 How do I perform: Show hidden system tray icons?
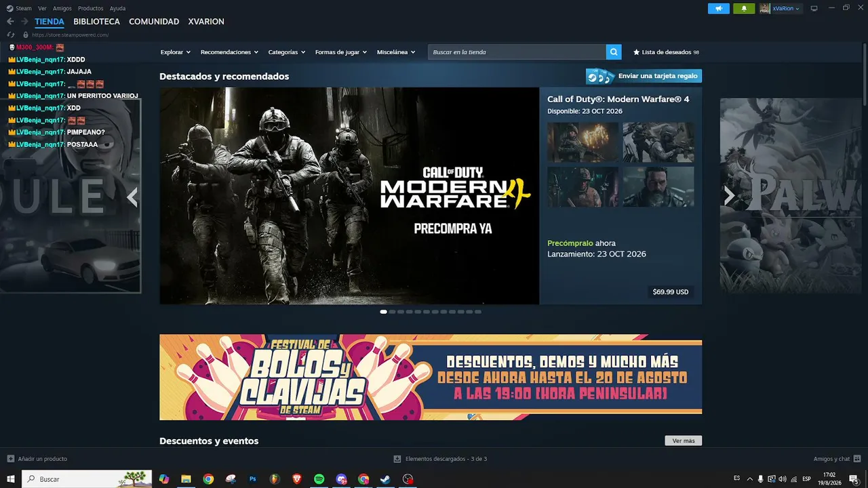pyautogui.click(x=749, y=479)
